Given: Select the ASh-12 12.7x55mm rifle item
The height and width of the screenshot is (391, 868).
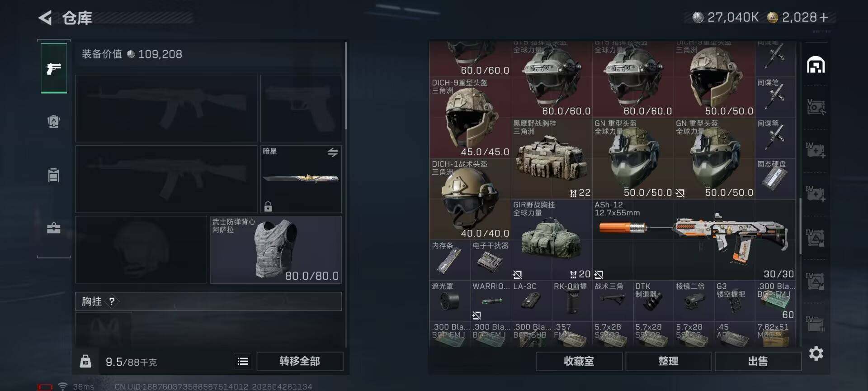Looking at the screenshot, I should pyautogui.click(x=694, y=240).
